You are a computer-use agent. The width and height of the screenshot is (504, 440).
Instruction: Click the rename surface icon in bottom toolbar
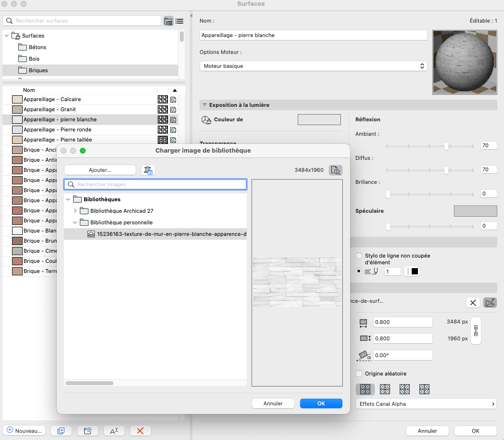click(x=114, y=431)
